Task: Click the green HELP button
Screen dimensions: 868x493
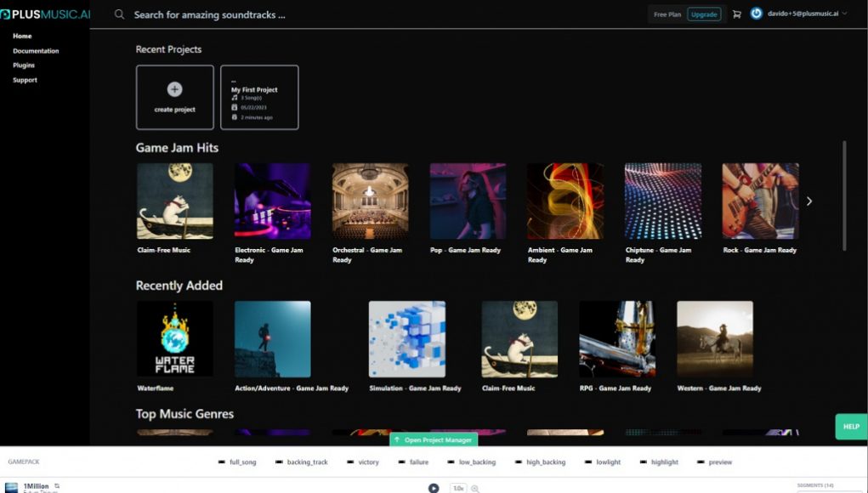Action: [x=851, y=427]
